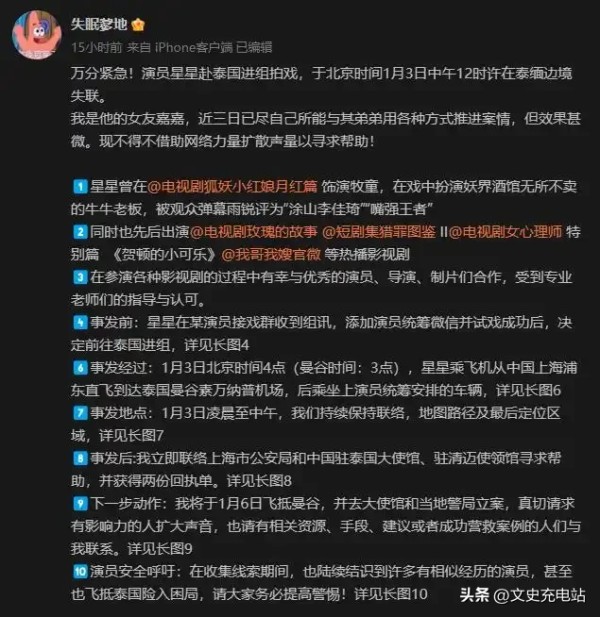Click the 头条 @文史充电站 watermark
The width and height of the screenshot is (600, 617).
[522, 595]
